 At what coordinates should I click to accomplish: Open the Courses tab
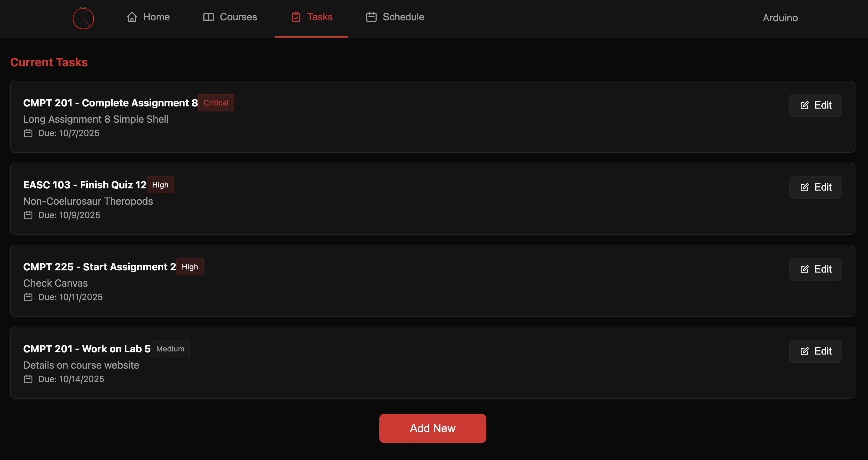(x=230, y=17)
